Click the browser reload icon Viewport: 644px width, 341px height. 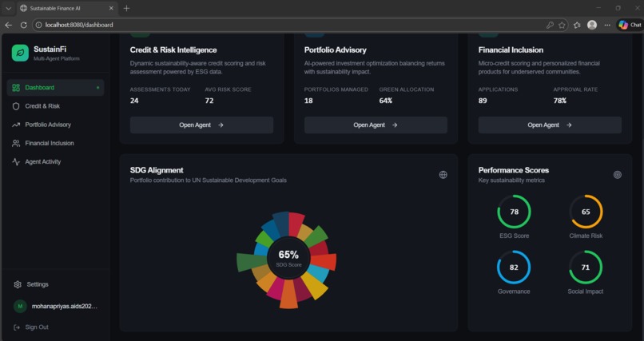pyautogui.click(x=24, y=25)
